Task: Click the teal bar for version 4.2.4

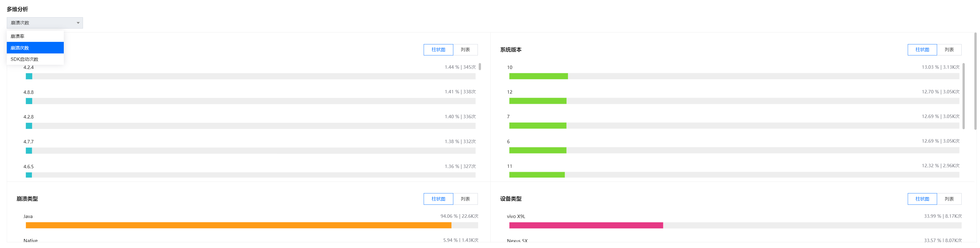Action: [x=29, y=76]
